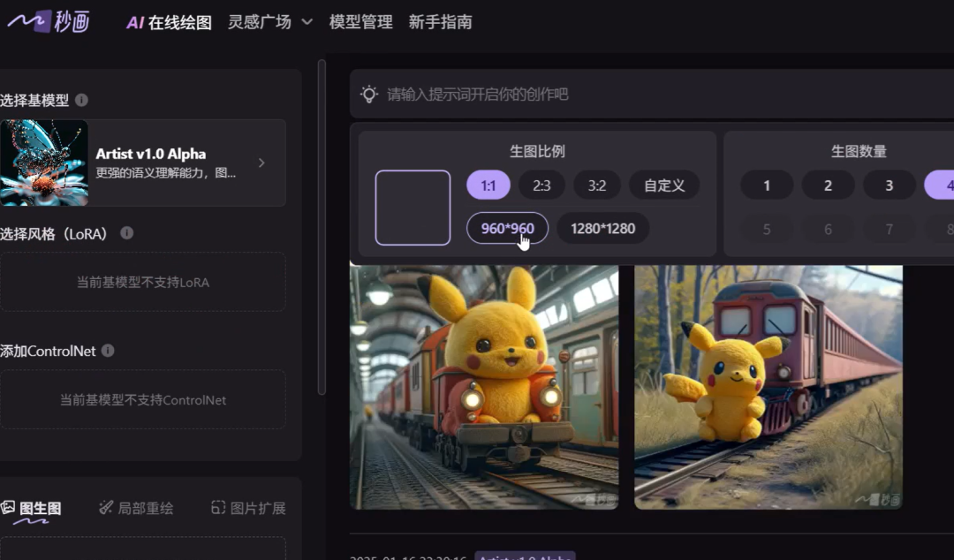Image resolution: width=954 pixels, height=560 pixels.
Task: Select the 1:1 aspect ratio
Action: 488,185
